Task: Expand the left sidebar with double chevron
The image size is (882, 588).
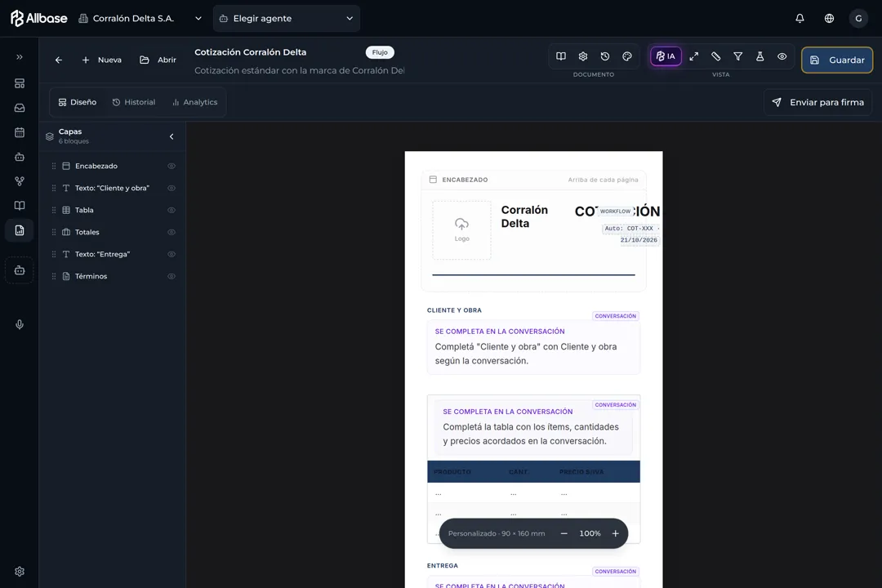Action: pyautogui.click(x=19, y=57)
